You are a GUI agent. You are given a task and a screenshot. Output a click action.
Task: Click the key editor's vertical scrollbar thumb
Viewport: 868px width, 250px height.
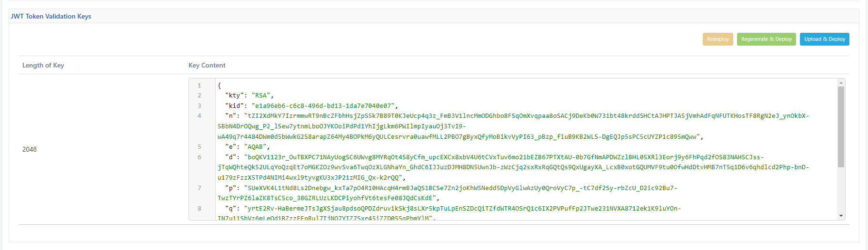point(841,126)
